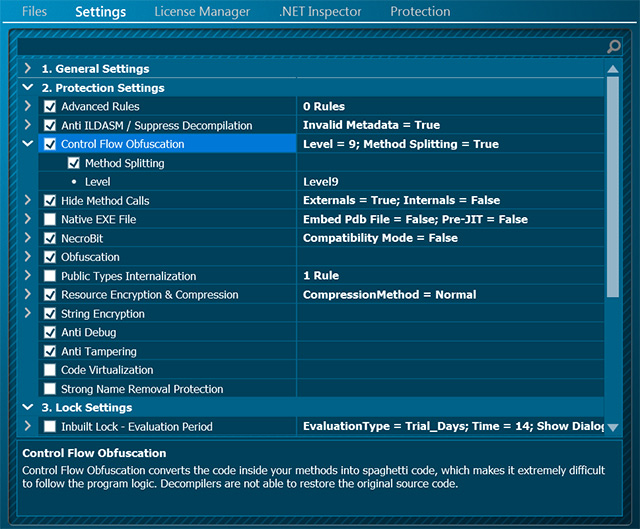The image size is (640, 529).
Task: Collapse the Lock Settings section
Action: [x=28, y=408]
